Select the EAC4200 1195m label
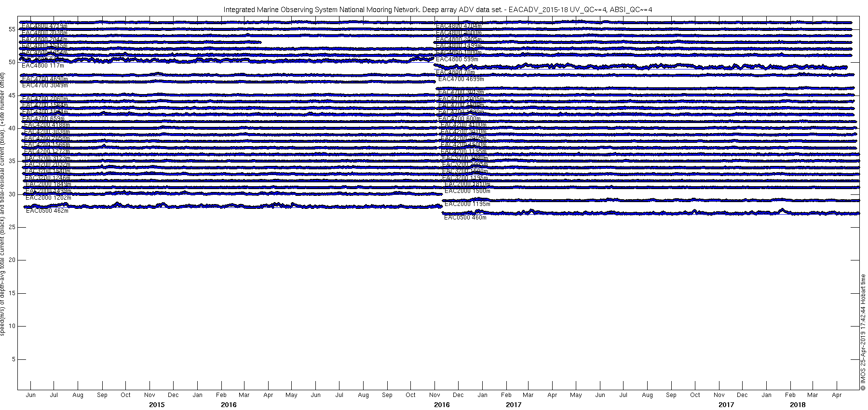The image size is (868, 410). [463, 151]
